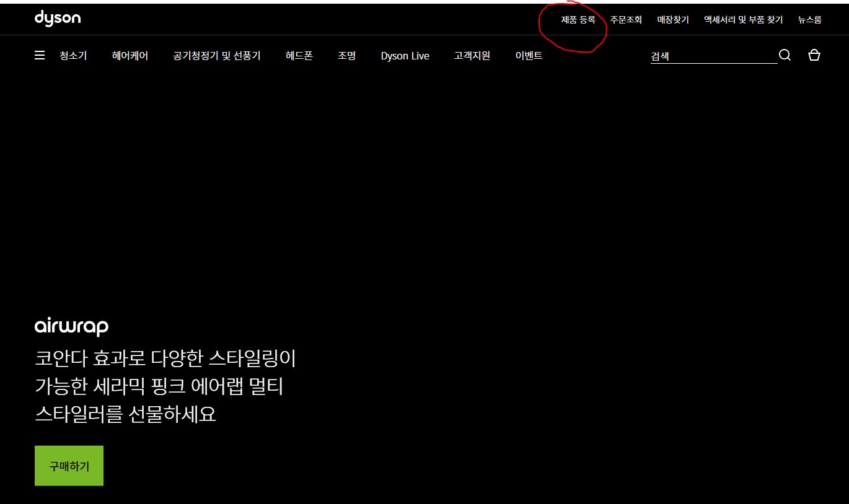The width and height of the screenshot is (849, 504).
Task: Open the 주문조회 link
Action: tap(626, 20)
